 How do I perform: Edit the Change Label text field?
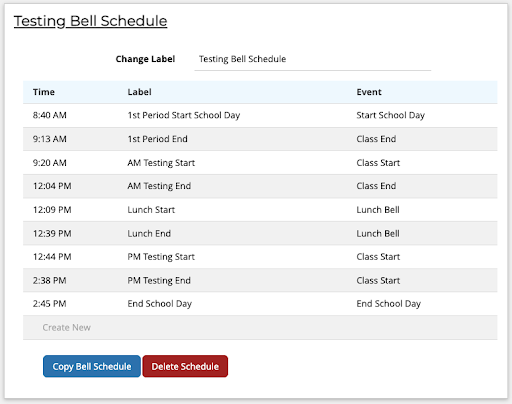click(x=313, y=59)
